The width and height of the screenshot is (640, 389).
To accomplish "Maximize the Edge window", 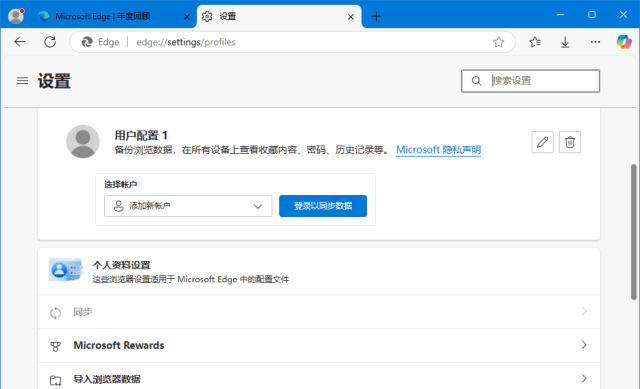I will 592,15.
